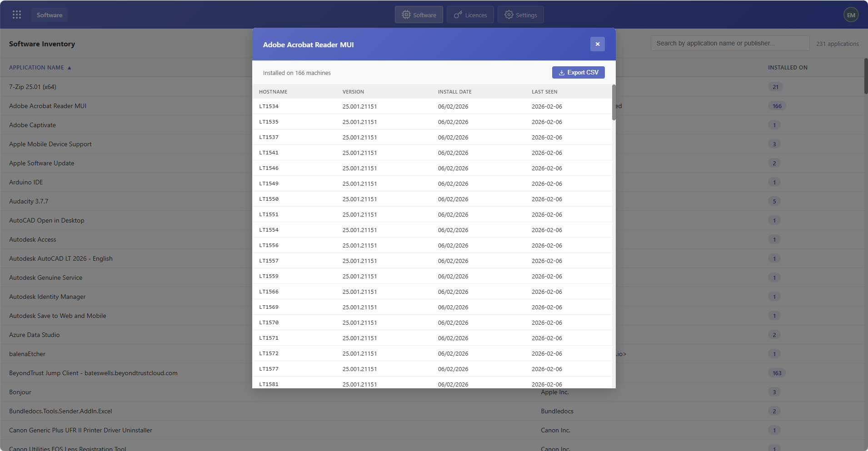Click the Settings gear icon

point(509,15)
